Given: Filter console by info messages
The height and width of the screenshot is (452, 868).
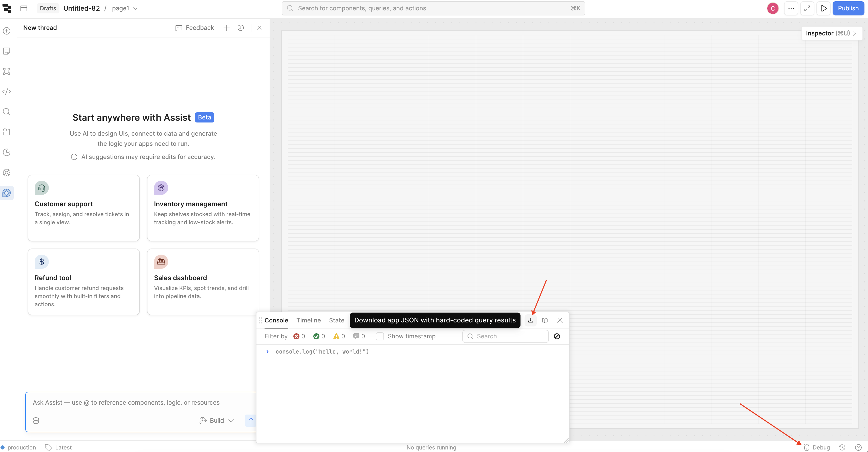Looking at the screenshot, I should tap(359, 336).
